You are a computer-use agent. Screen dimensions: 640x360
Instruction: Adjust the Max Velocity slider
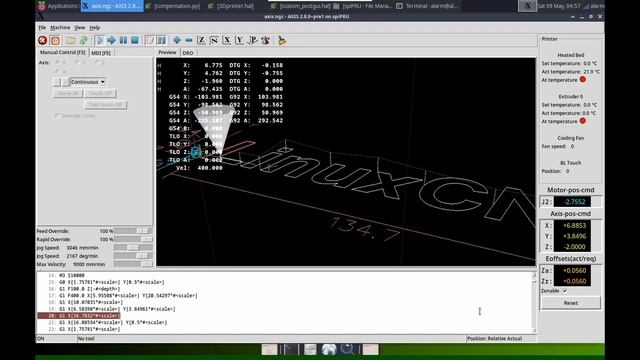(133, 264)
